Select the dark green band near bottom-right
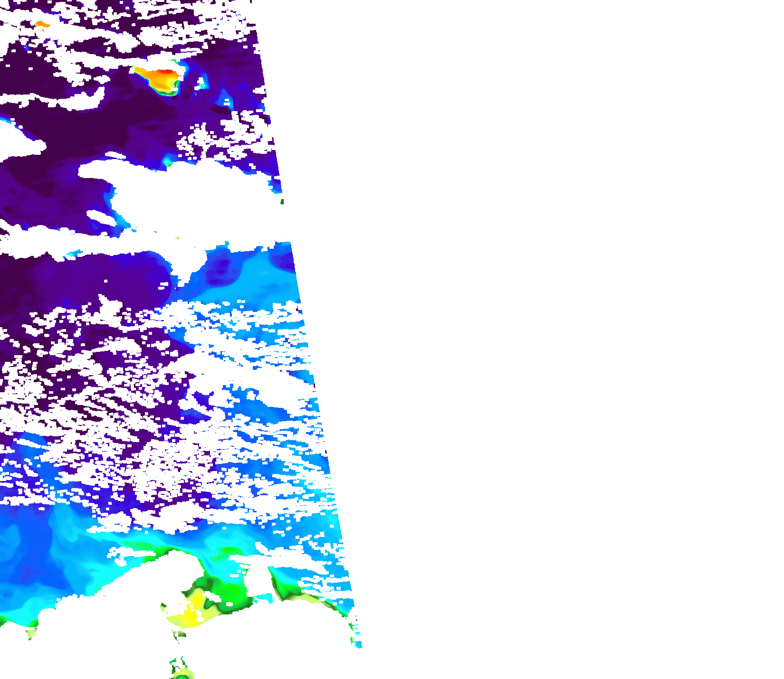This screenshot has height=679, width=784. tap(285, 589)
